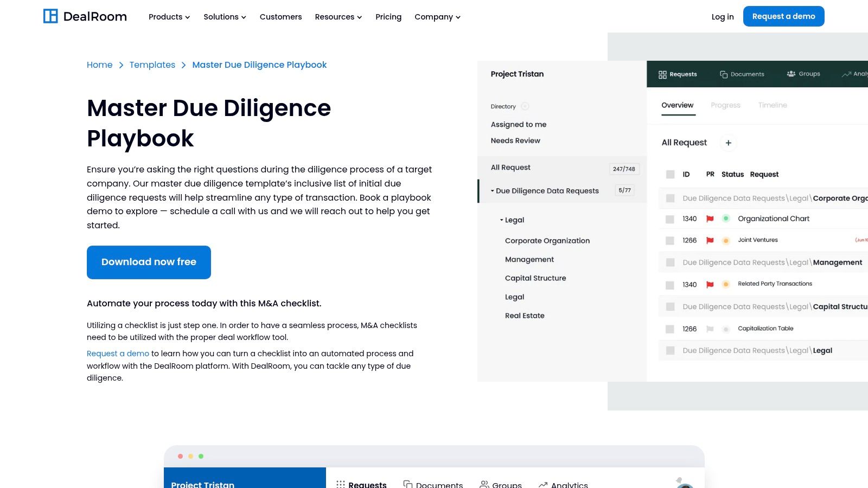This screenshot has width=868, height=488.
Task: Open the Corporate Organization sidebar folder
Action: 547,241
